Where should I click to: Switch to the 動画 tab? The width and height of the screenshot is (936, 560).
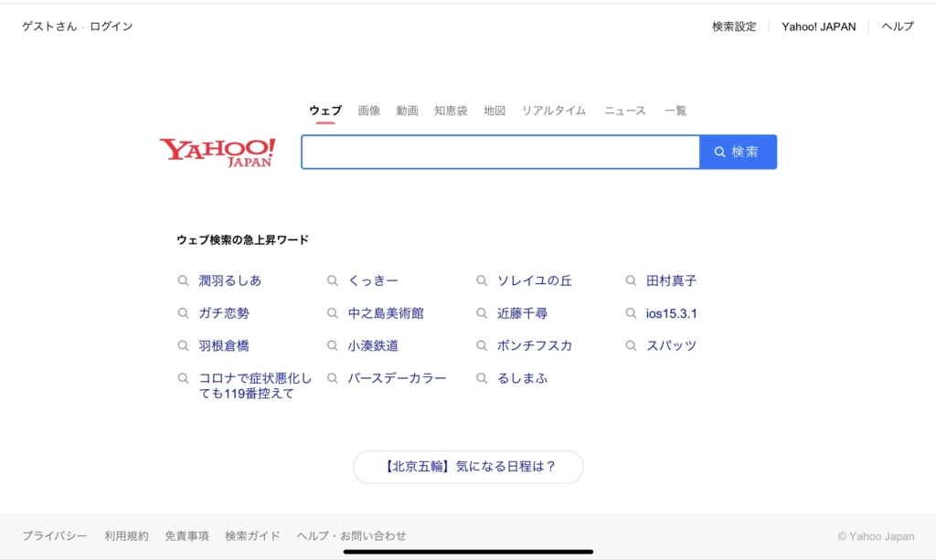tap(407, 111)
